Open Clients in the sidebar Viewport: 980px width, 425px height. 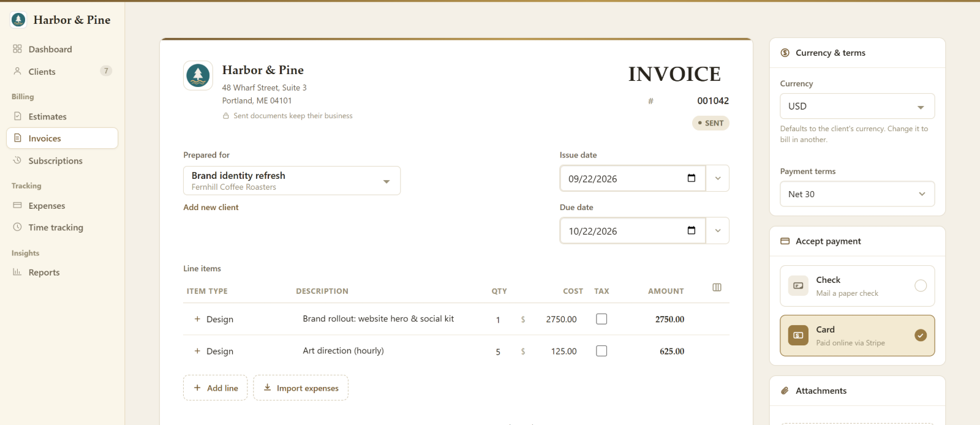[x=62, y=71]
